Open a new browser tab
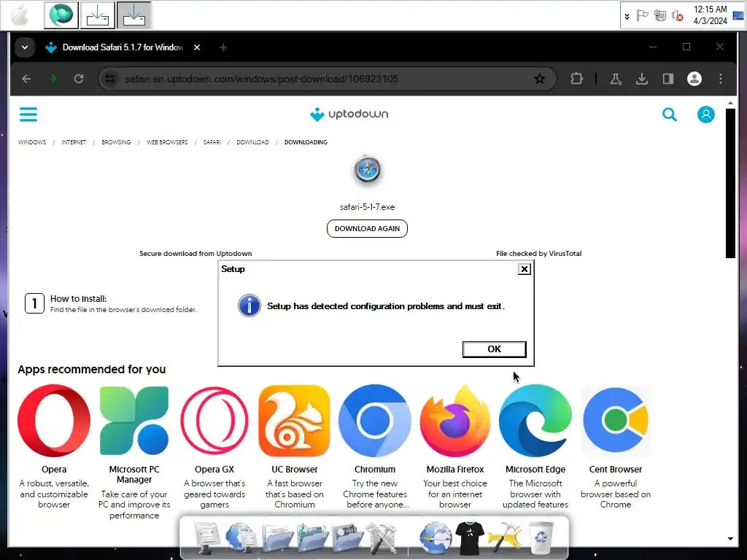747x560 pixels. pyautogui.click(x=222, y=47)
